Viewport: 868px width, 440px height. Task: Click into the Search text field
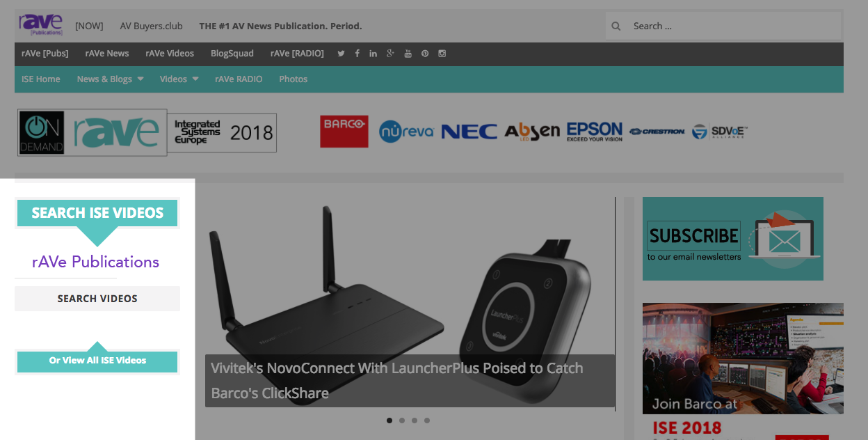pos(730,26)
